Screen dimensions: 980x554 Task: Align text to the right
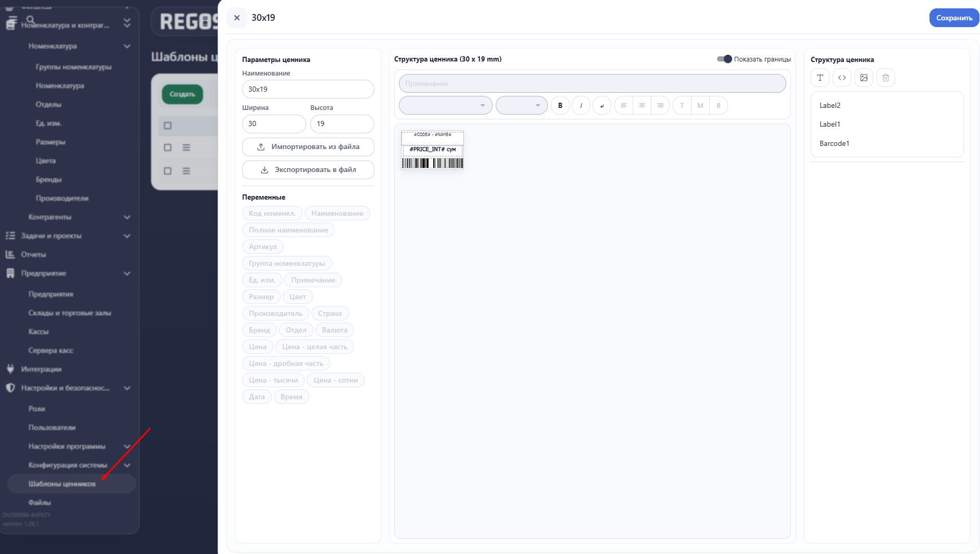tap(660, 105)
